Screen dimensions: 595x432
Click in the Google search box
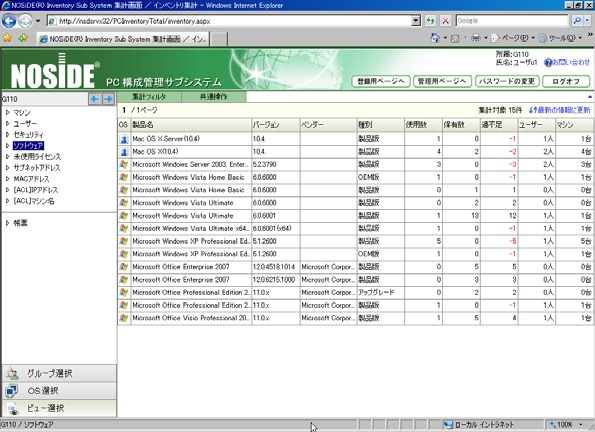click(x=512, y=21)
